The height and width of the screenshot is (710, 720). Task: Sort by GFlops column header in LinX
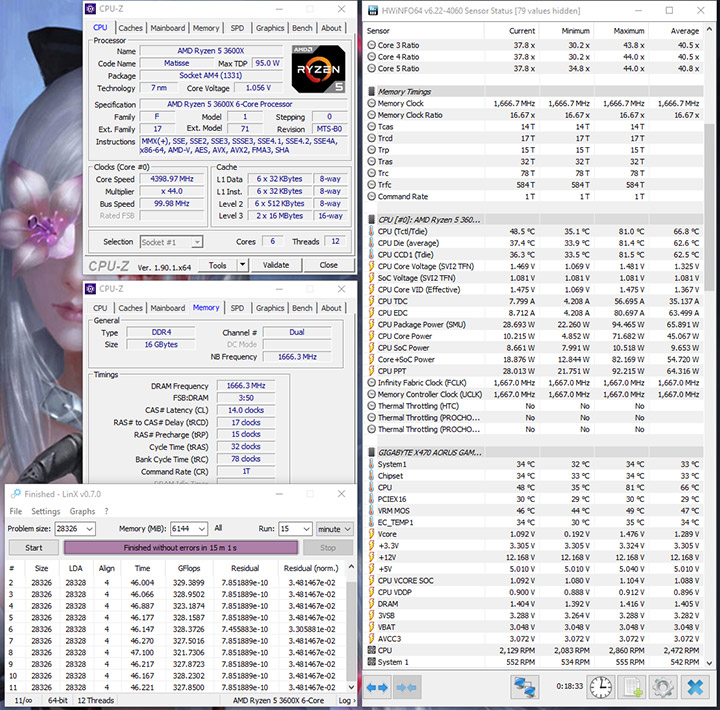(189, 568)
